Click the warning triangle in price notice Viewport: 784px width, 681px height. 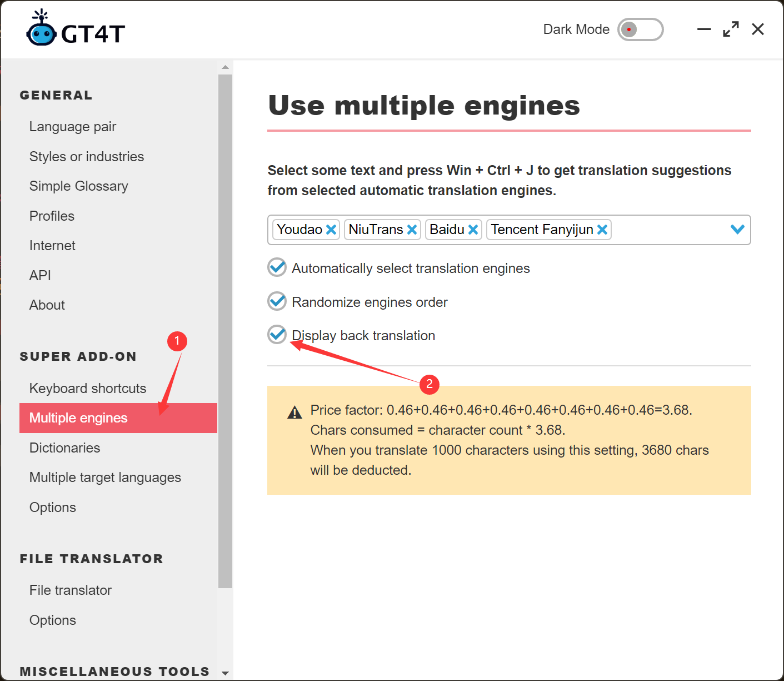(x=295, y=411)
